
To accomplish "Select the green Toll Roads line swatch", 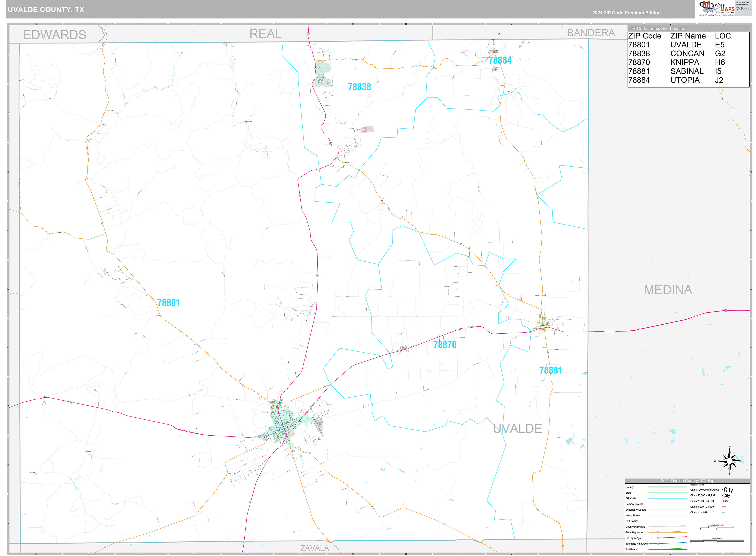I will 667,549.
